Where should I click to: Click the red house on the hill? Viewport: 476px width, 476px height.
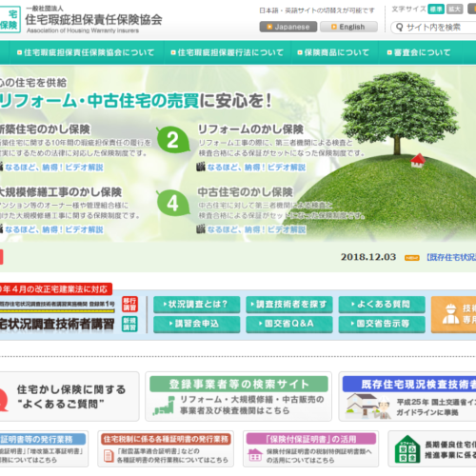tap(418, 160)
